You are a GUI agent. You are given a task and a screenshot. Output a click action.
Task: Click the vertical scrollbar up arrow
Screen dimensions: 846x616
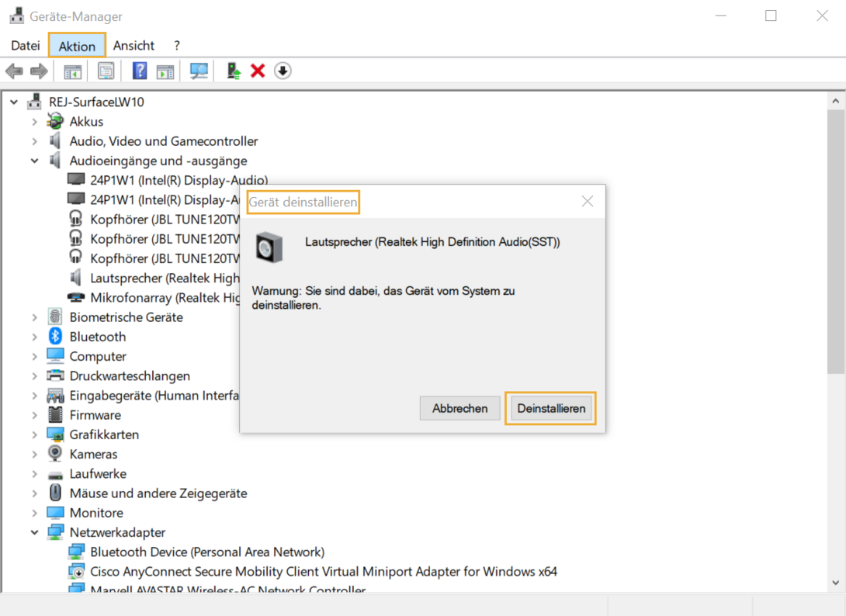coord(836,100)
